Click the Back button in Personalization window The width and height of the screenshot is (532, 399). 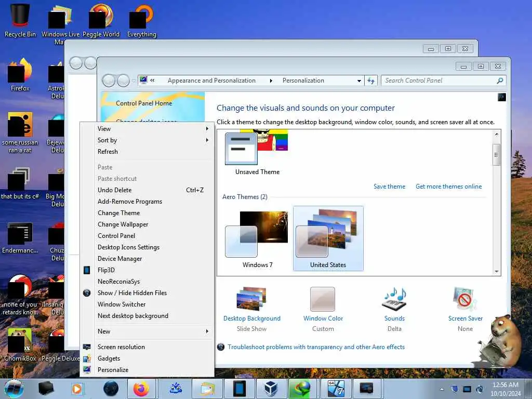(x=109, y=81)
